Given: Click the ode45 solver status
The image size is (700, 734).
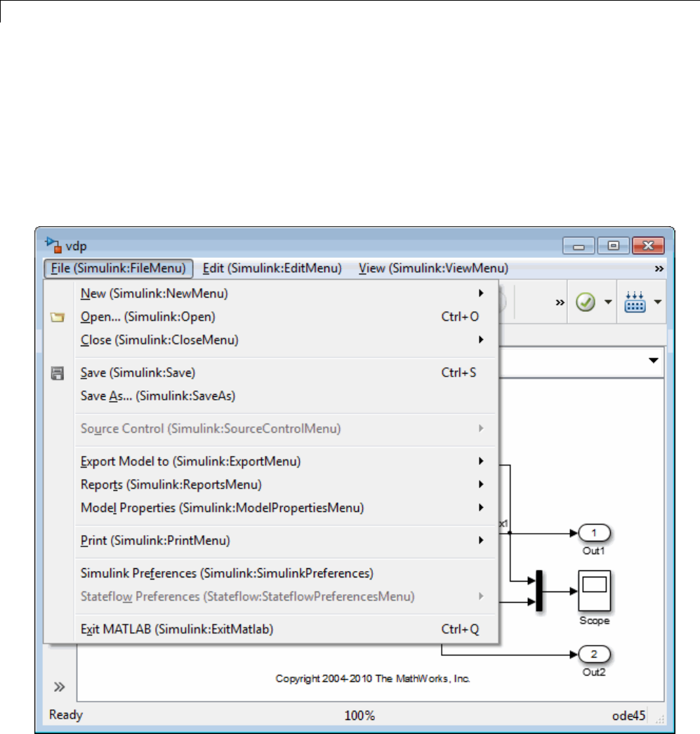Looking at the screenshot, I should click(x=629, y=716).
